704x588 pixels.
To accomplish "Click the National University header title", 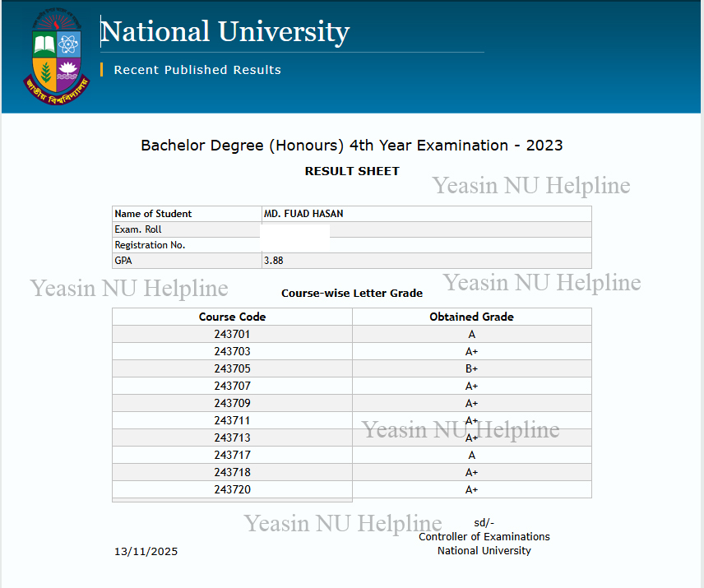I will (x=225, y=32).
